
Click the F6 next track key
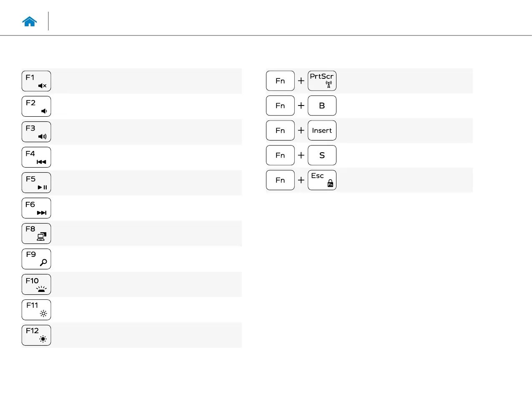click(36, 208)
